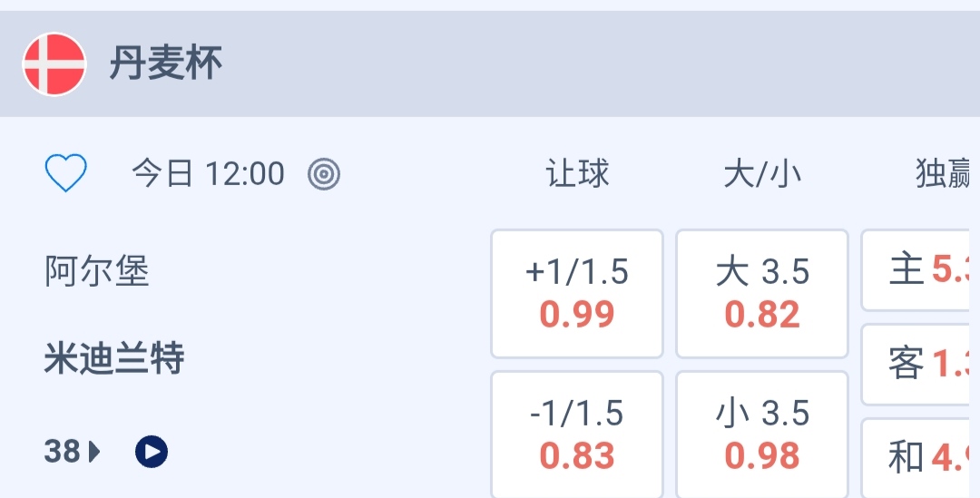Screen dimensions: 980x498
Task: Select the 大/小 column header
Action: (762, 173)
